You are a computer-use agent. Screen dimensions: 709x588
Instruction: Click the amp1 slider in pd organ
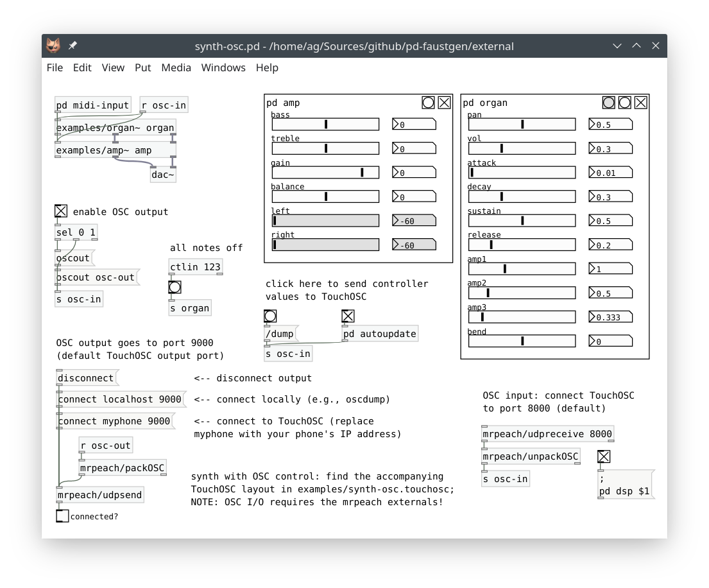click(522, 269)
